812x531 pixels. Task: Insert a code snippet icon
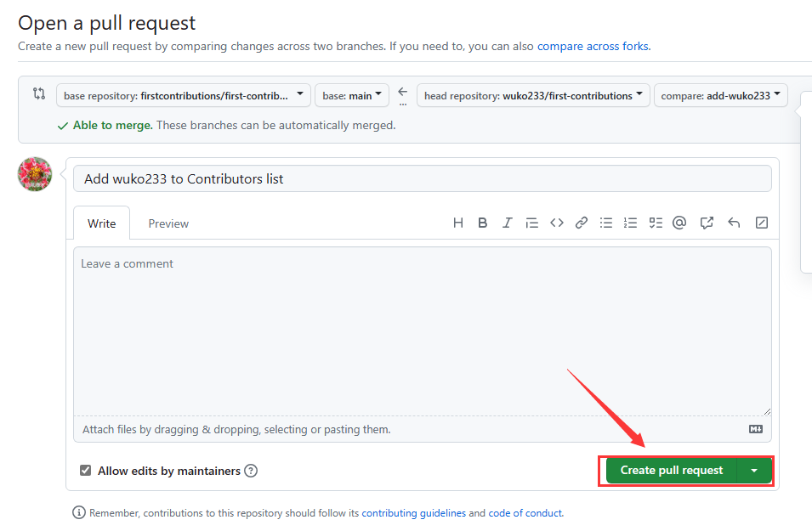click(x=557, y=223)
